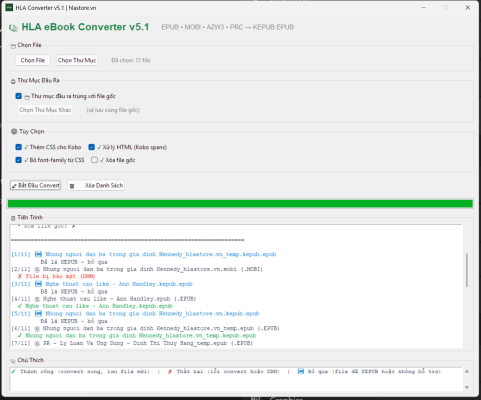
Task: Uncheck Xử lý HTML (Kobo spans) option
Action: [92, 147]
